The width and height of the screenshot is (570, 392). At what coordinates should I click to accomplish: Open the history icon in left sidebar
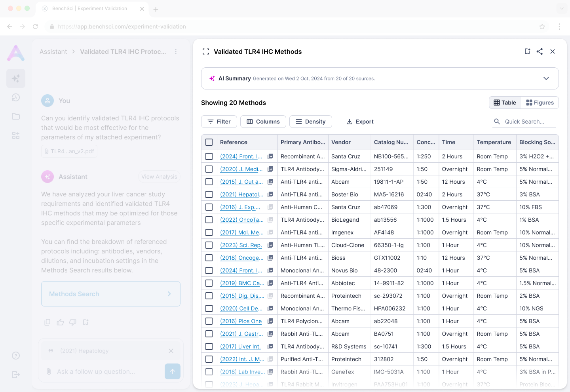16,97
